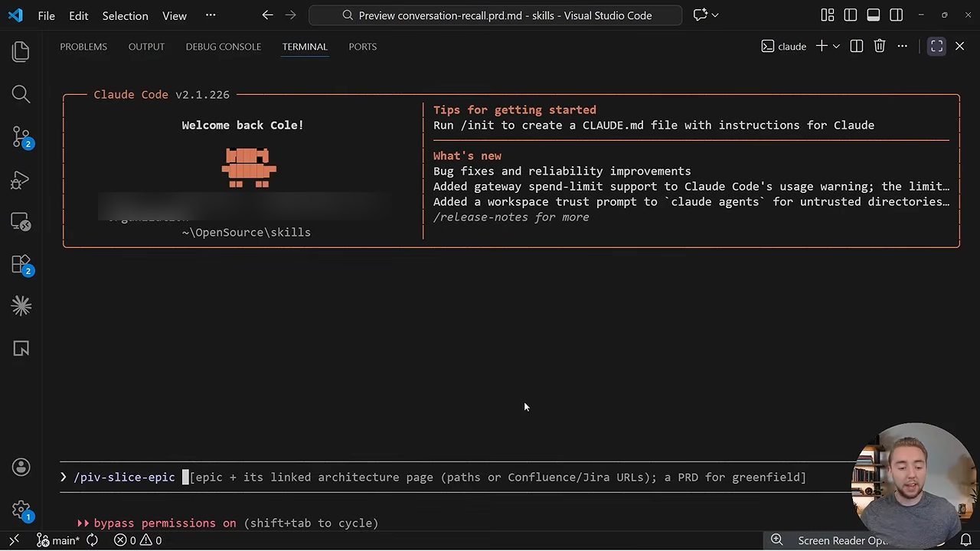Open the remote window status bar button
This screenshot has height=551, width=980.
14,540
